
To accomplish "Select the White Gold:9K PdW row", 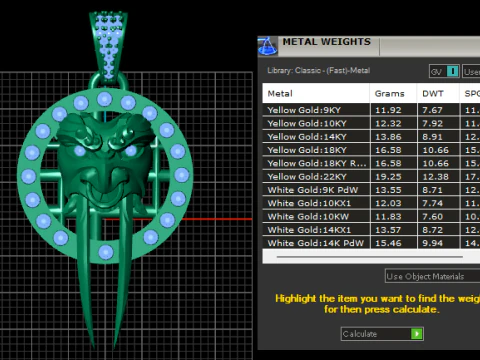I will point(371,190).
